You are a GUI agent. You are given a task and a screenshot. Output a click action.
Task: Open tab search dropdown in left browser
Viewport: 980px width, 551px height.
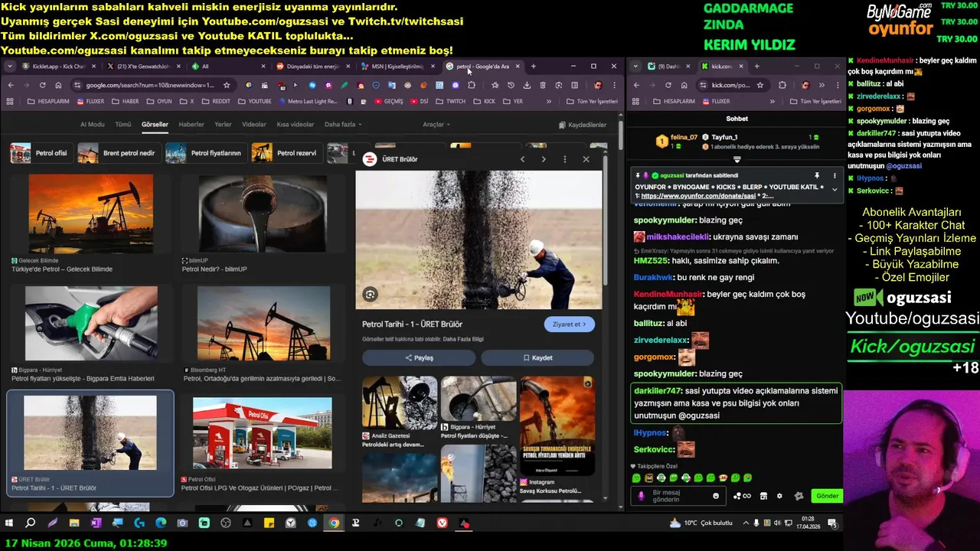9,67
